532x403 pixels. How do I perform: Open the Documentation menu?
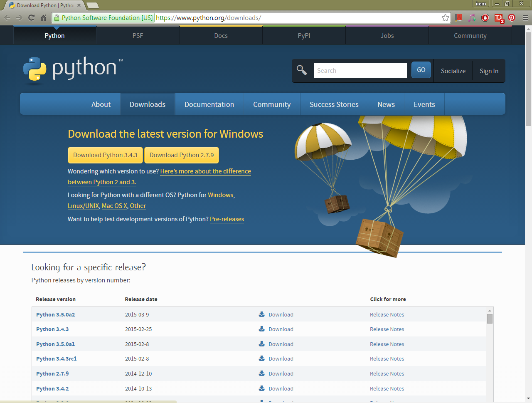point(209,104)
